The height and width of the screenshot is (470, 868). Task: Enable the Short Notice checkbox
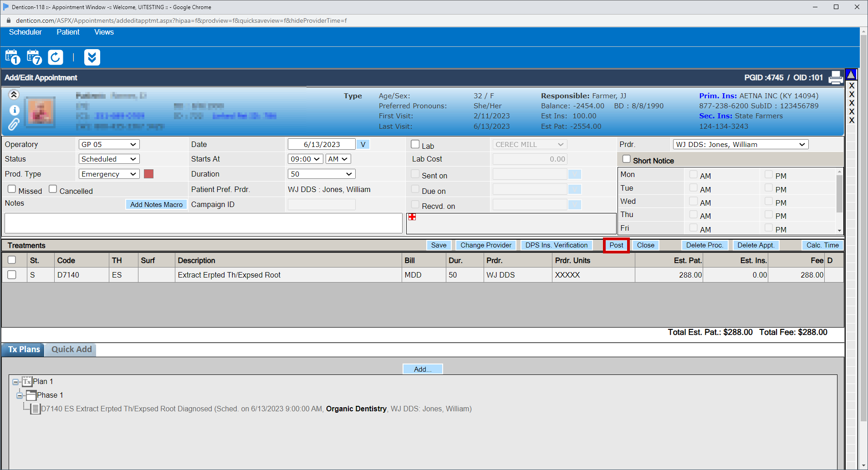coord(627,159)
